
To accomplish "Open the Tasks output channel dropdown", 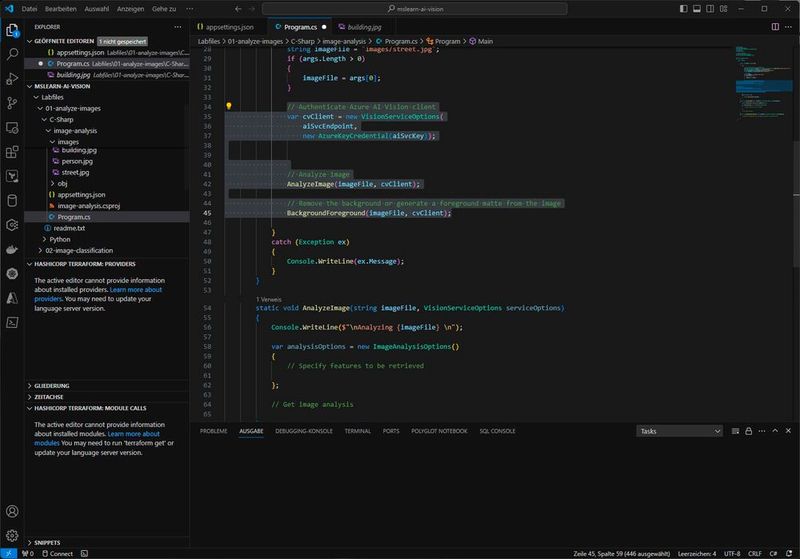I will tap(680, 431).
